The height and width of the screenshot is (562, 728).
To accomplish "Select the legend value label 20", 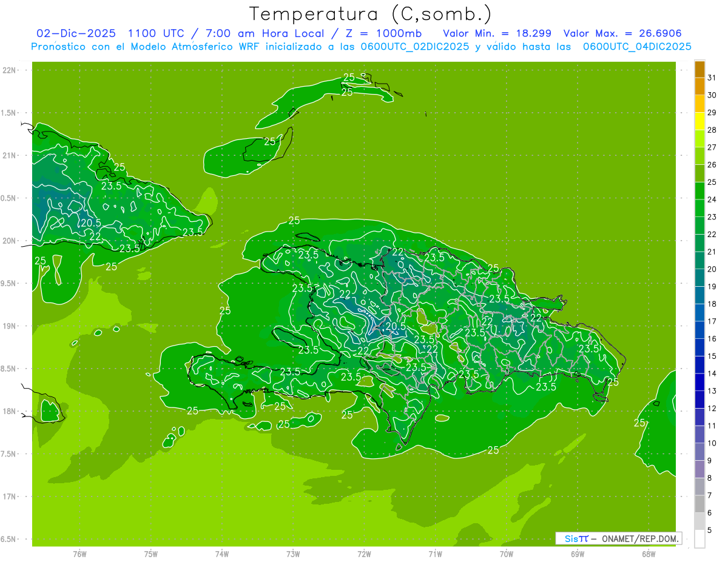I will pyautogui.click(x=712, y=269).
